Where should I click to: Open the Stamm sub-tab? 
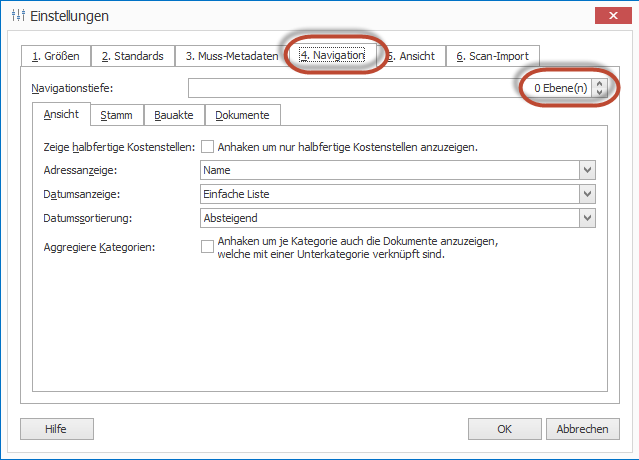click(116, 115)
